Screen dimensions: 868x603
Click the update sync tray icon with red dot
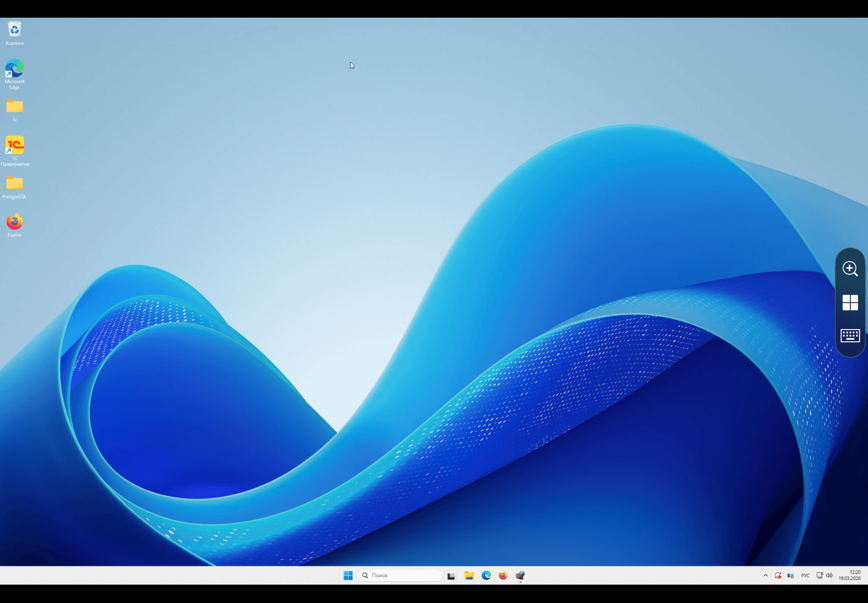tap(778, 575)
